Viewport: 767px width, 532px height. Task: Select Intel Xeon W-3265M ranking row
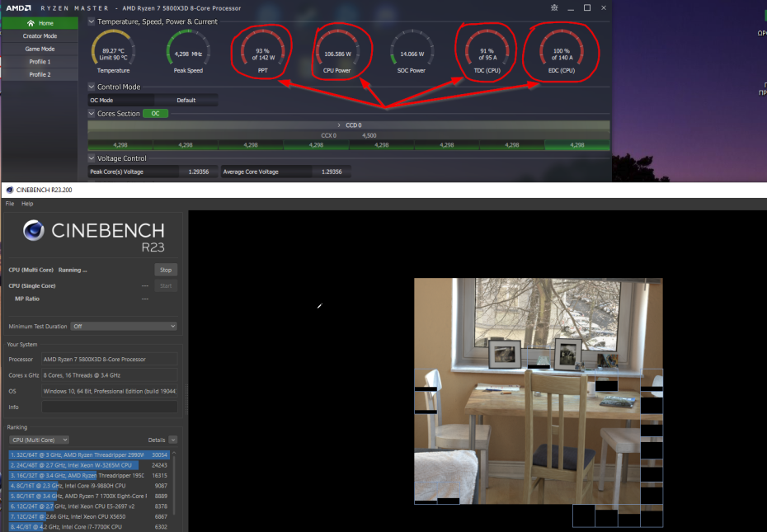coord(89,465)
